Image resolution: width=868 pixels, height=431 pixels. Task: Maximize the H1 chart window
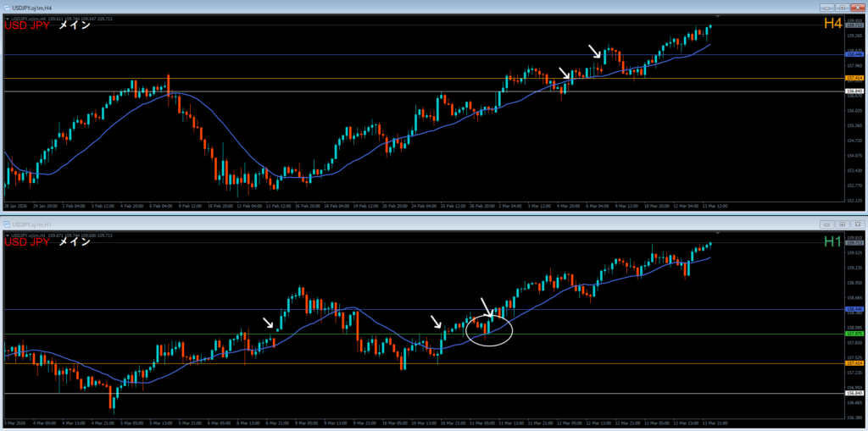840,224
